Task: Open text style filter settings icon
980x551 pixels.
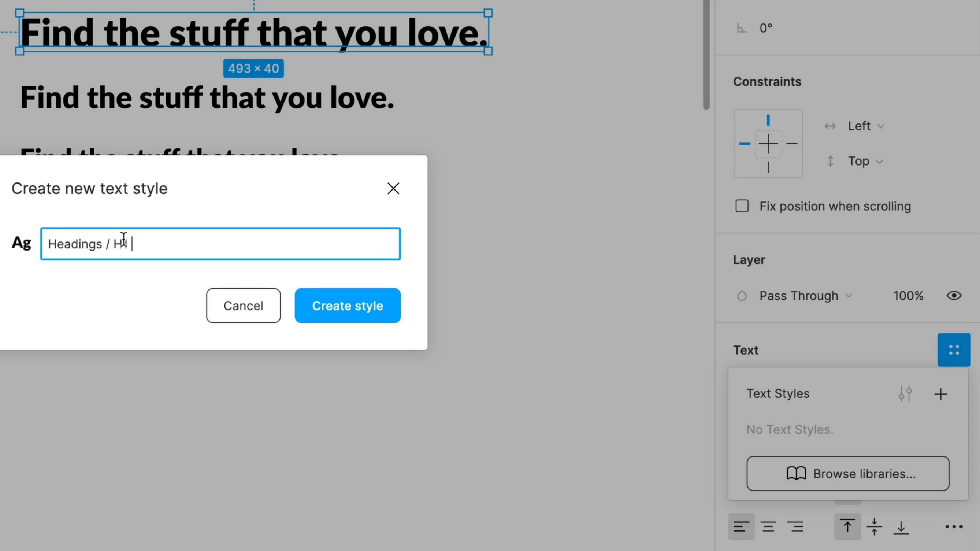Action: [x=905, y=394]
